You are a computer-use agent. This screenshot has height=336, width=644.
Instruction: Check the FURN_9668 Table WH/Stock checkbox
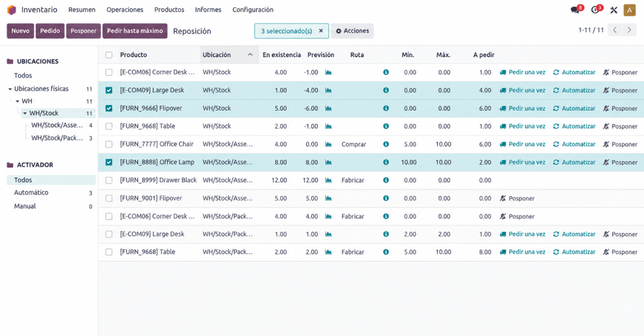pyautogui.click(x=109, y=126)
